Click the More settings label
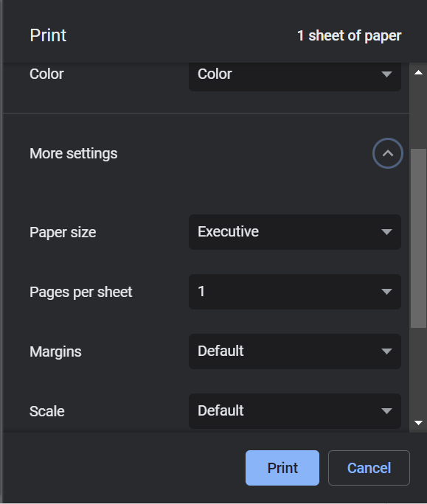 pyautogui.click(x=73, y=154)
